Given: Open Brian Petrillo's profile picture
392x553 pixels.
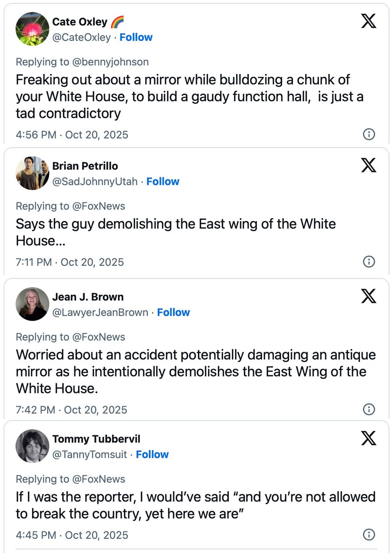Looking at the screenshot, I should pos(32,173).
